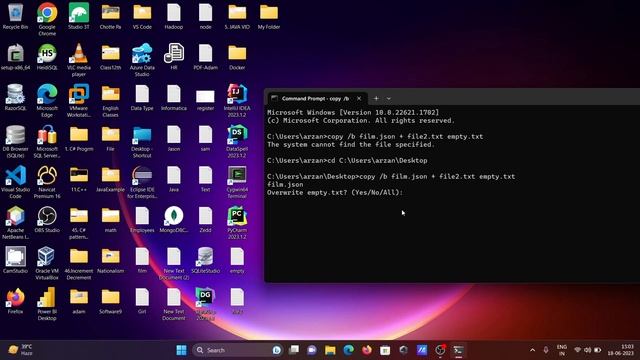
Task: Select the Hadoop file on desktop
Action: [x=174, y=16]
